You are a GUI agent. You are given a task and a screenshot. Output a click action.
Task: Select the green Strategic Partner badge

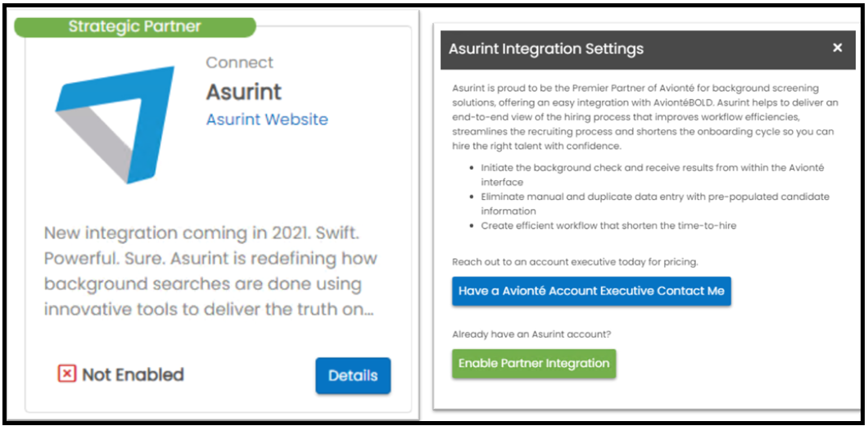(134, 26)
